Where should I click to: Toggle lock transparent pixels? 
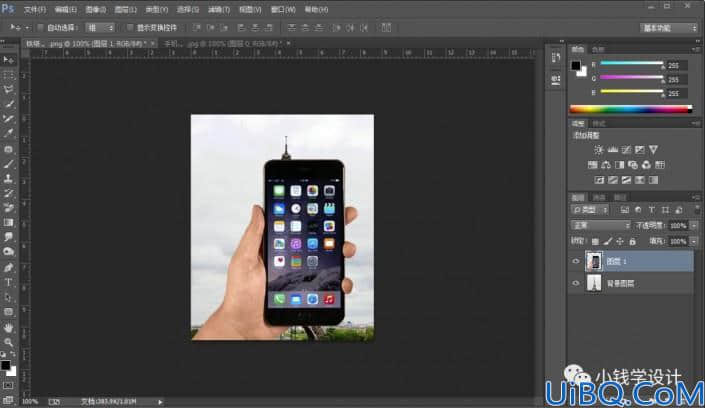tap(595, 242)
